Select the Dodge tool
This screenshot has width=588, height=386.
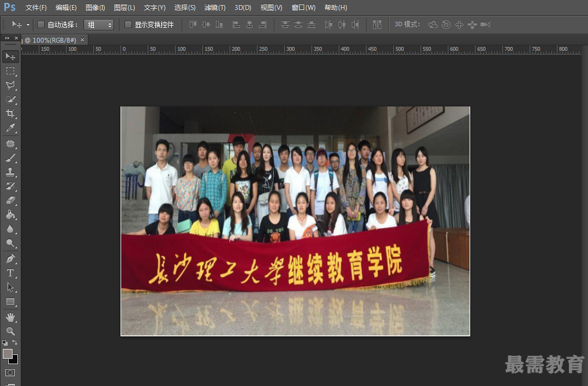coord(10,244)
